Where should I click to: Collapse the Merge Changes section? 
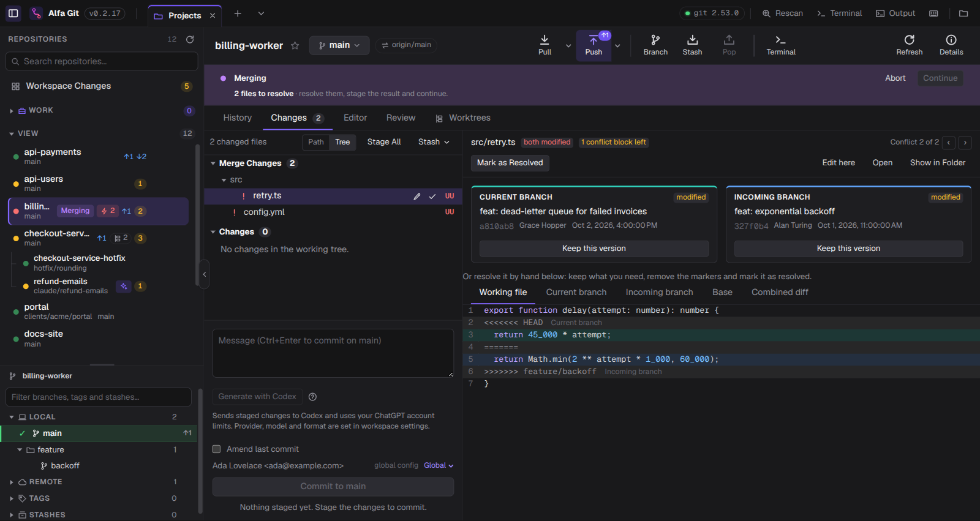pos(213,163)
